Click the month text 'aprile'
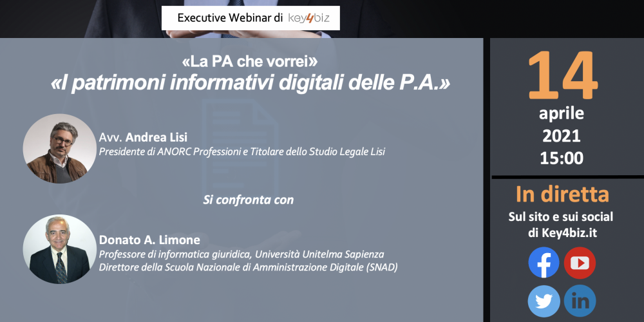The image size is (644, 322). (562, 114)
